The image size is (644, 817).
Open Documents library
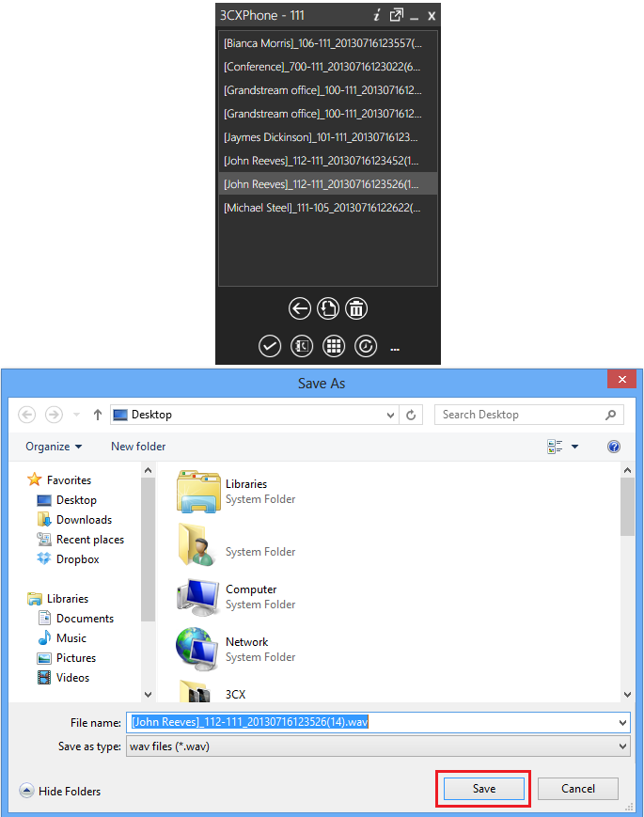tap(75, 619)
